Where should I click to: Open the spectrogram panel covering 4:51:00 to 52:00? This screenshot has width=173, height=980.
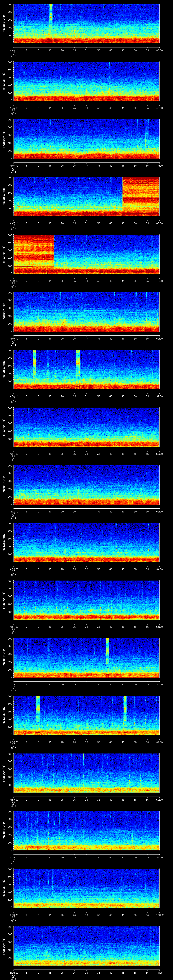(86, 427)
